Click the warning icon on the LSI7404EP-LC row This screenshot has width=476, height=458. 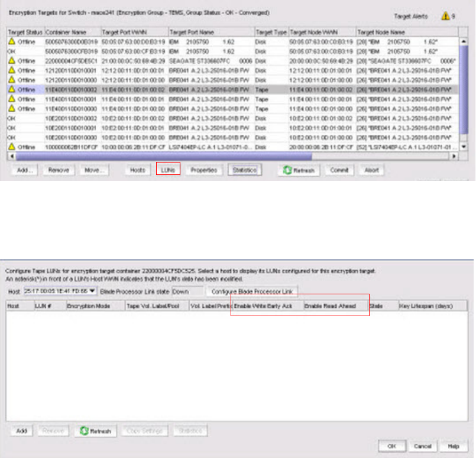11,146
